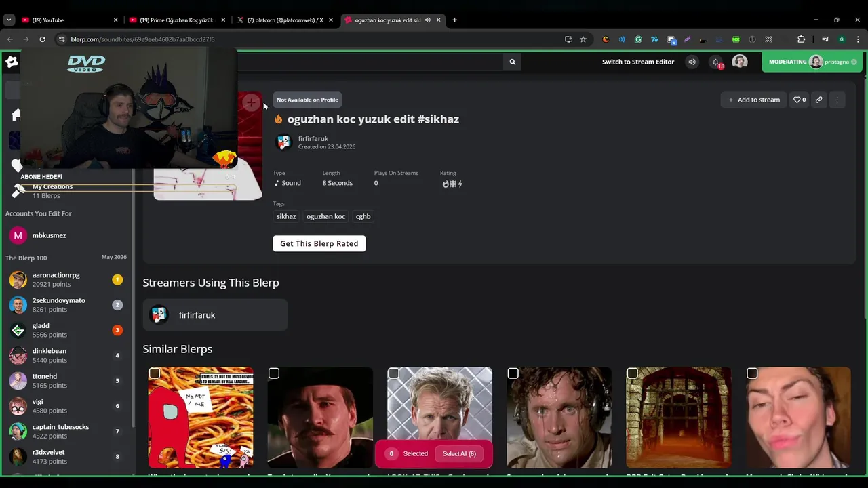Open the user profile avatar in header
The height and width of the screenshot is (488, 868).
pos(740,62)
